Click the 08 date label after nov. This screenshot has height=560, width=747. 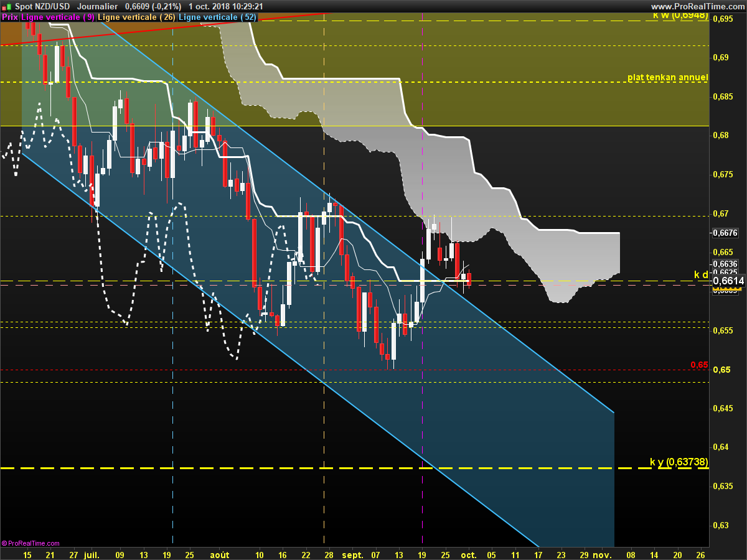[631, 554]
